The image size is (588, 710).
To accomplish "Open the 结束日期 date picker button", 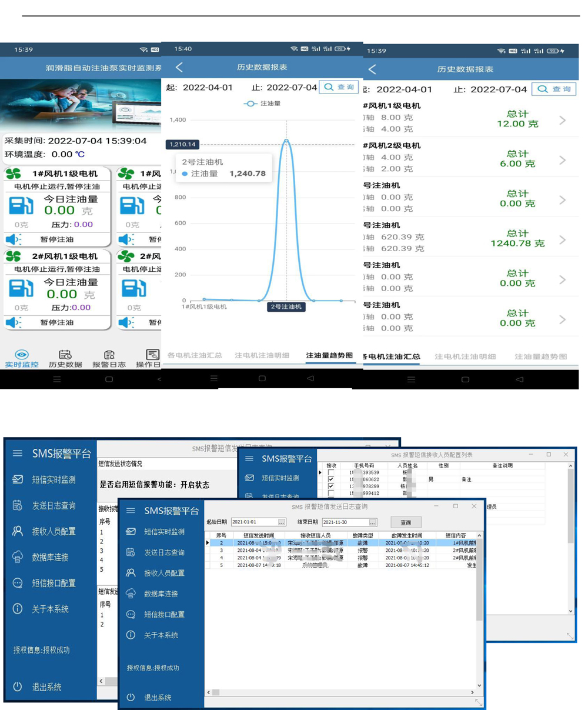I will coord(373,522).
